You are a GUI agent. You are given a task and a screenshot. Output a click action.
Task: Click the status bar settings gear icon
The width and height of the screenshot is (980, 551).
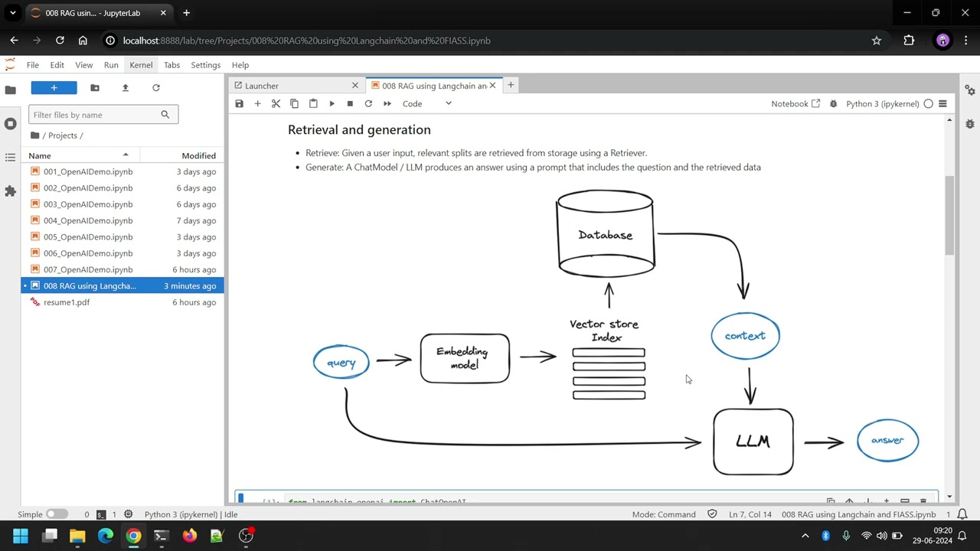tap(128, 514)
